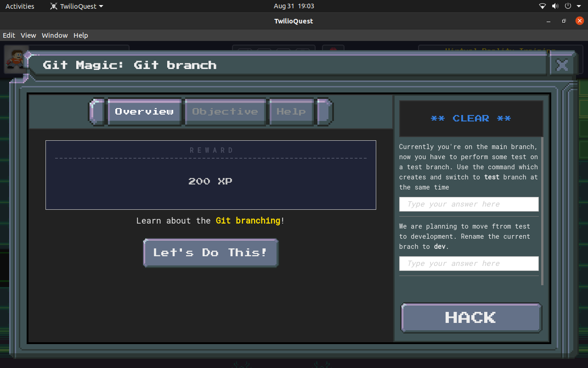Open the Overview tab
588x368 pixels.
tap(144, 111)
